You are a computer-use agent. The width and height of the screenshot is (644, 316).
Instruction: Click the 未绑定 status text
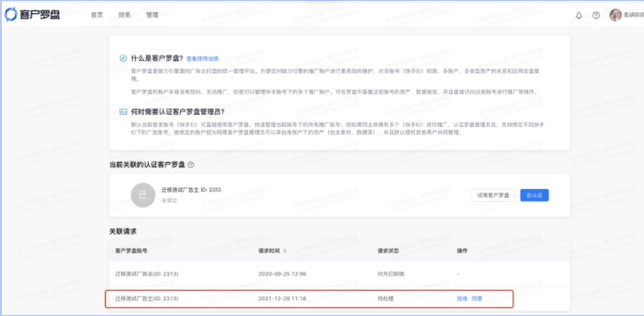click(169, 202)
